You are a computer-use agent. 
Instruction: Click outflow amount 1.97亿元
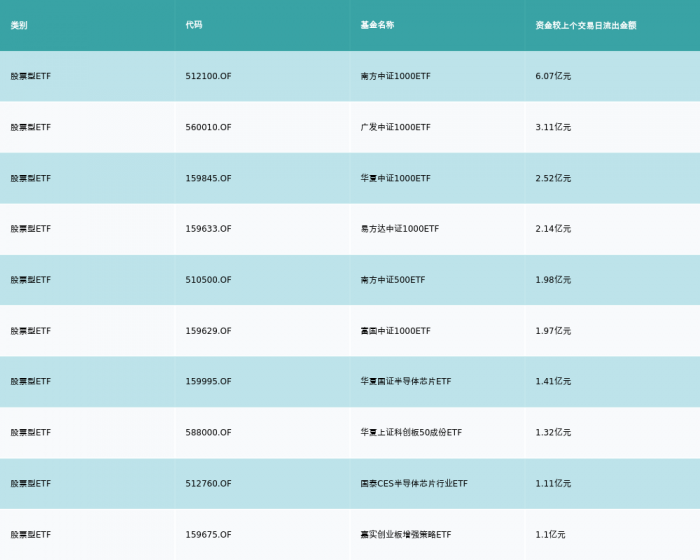[x=553, y=331]
